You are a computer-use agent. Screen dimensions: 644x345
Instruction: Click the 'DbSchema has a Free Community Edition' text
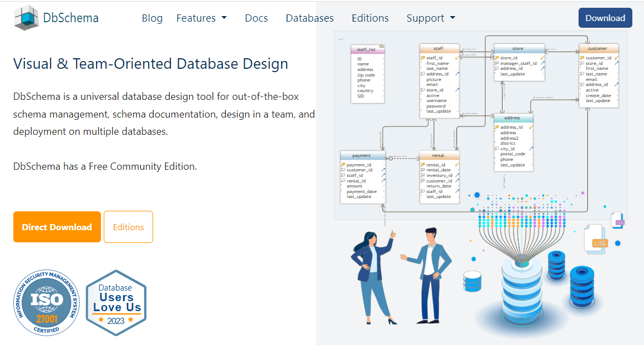click(105, 166)
